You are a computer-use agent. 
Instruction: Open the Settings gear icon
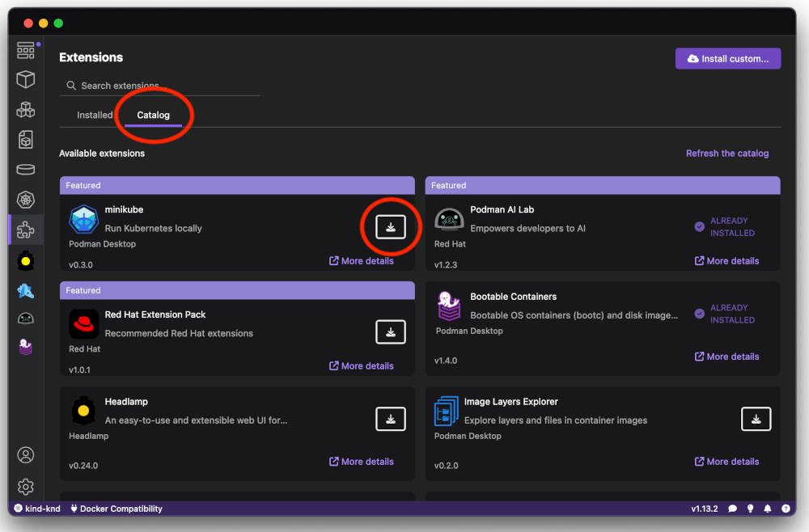26,486
